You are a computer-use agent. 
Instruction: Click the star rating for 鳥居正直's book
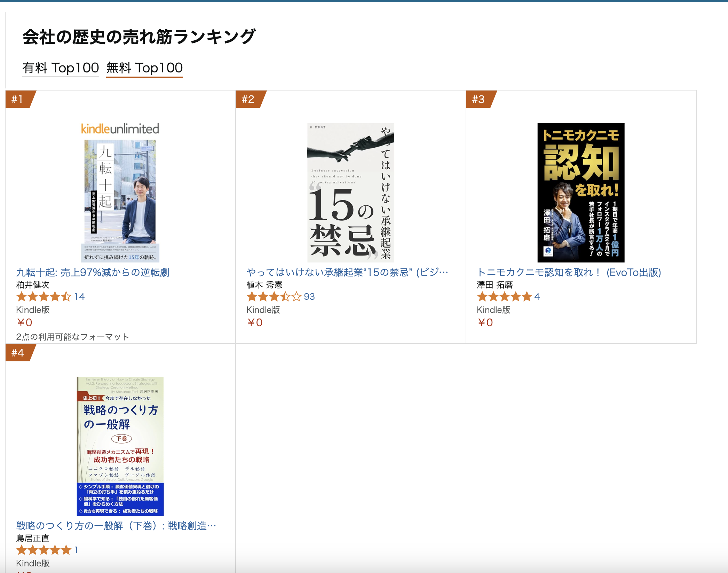[x=47, y=550]
